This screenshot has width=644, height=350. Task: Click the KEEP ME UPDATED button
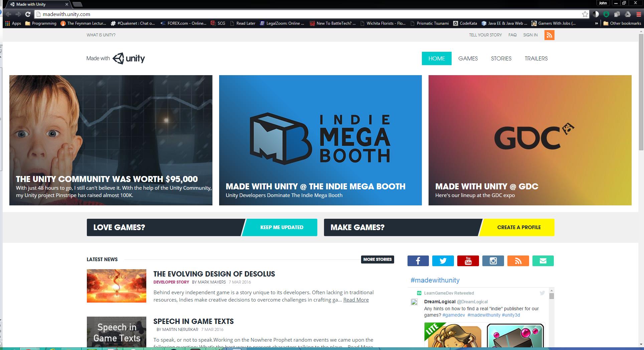pyautogui.click(x=280, y=227)
